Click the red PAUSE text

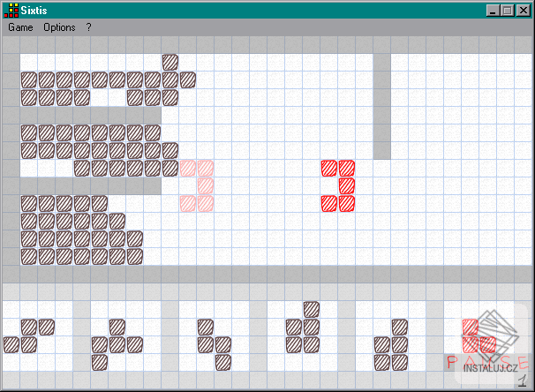tap(487, 362)
